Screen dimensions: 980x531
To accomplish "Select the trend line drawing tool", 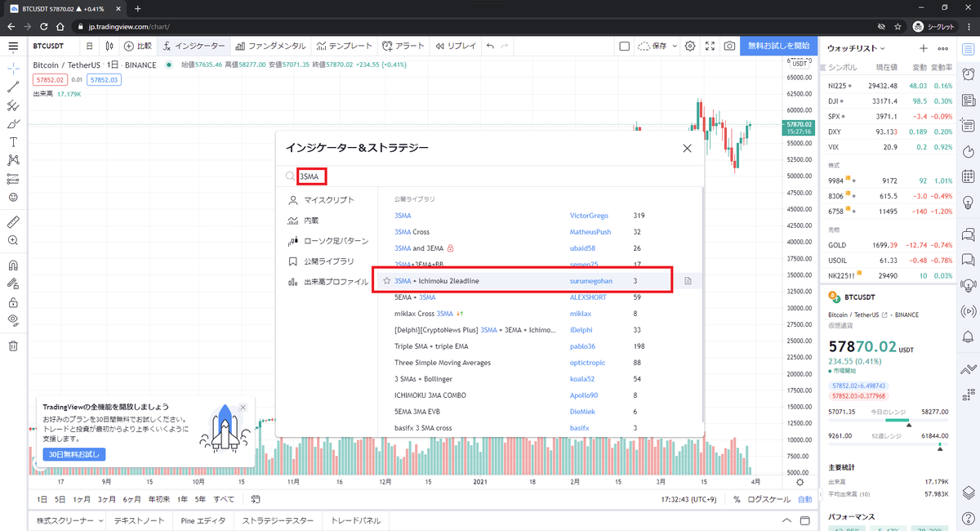I will pyautogui.click(x=13, y=87).
